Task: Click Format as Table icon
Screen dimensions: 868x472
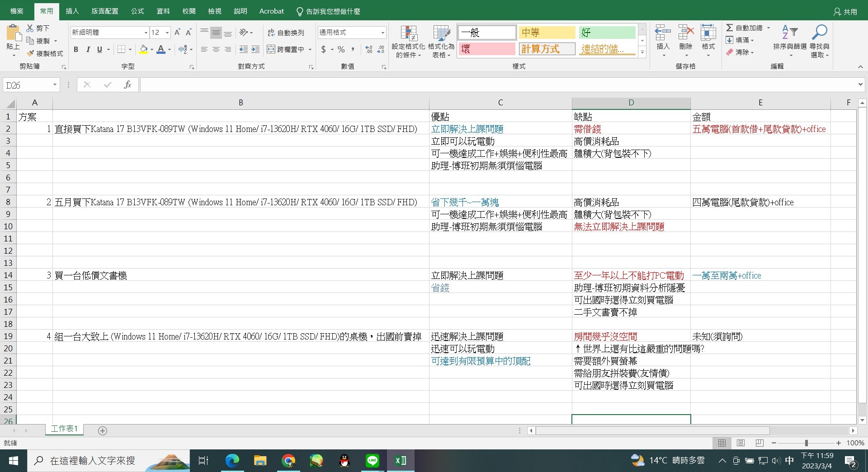Action: pyautogui.click(x=441, y=33)
